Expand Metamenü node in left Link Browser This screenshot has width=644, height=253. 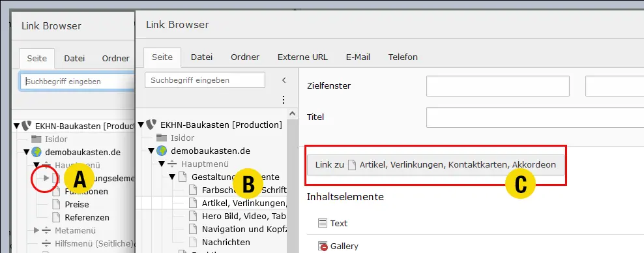pos(37,230)
